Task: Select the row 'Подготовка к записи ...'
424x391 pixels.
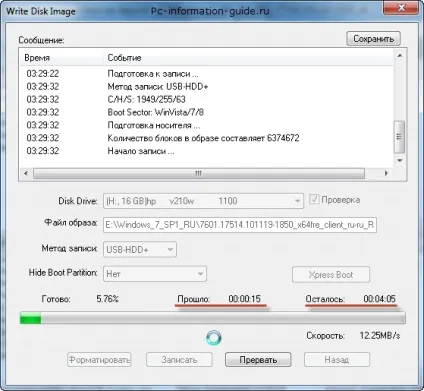Action: (207, 74)
